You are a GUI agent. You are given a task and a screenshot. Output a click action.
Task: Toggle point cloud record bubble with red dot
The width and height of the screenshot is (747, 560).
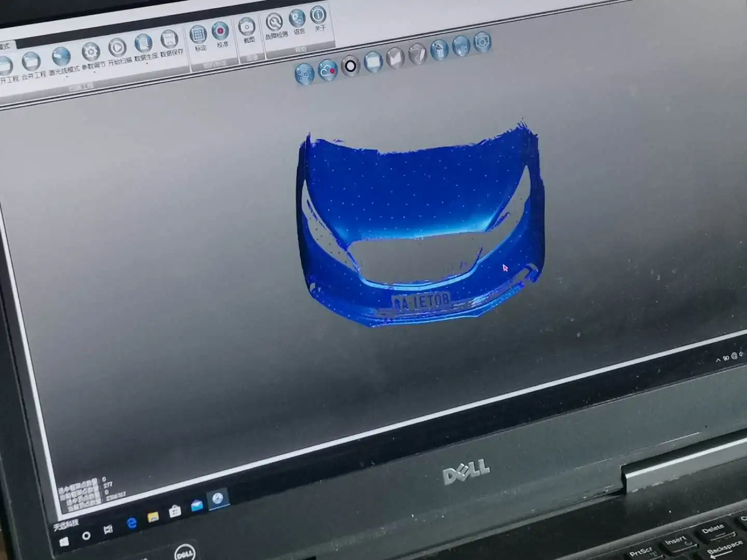point(328,69)
